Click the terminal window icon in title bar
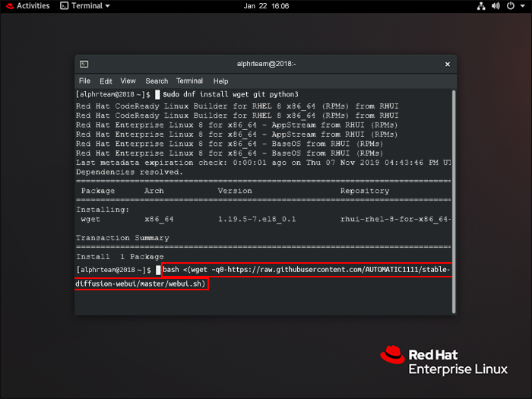532x399 pixels. coord(84,64)
